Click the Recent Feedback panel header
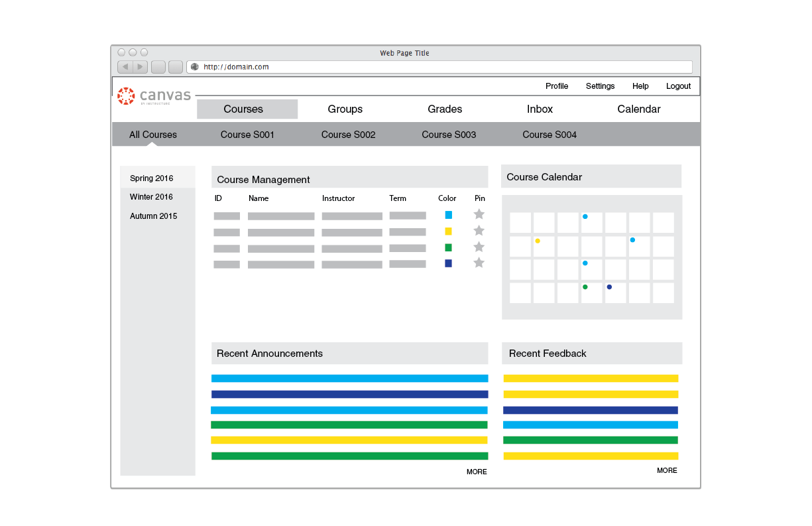 click(592, 354)
